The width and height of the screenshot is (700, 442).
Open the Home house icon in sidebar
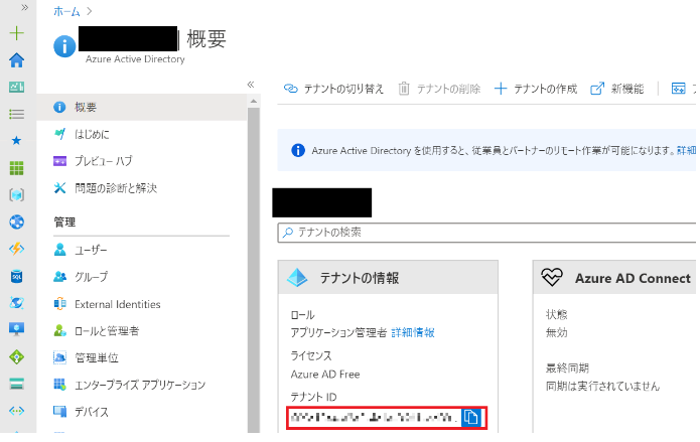point(17,60)
